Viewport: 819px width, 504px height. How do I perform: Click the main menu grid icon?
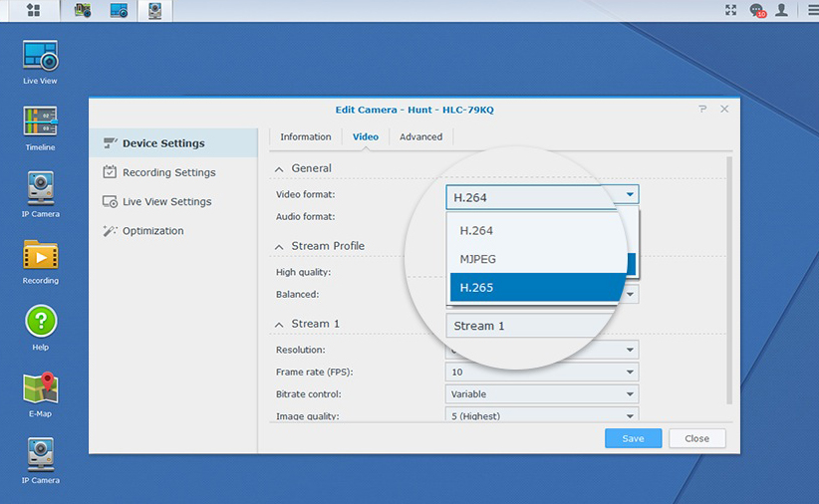point(33,10)
